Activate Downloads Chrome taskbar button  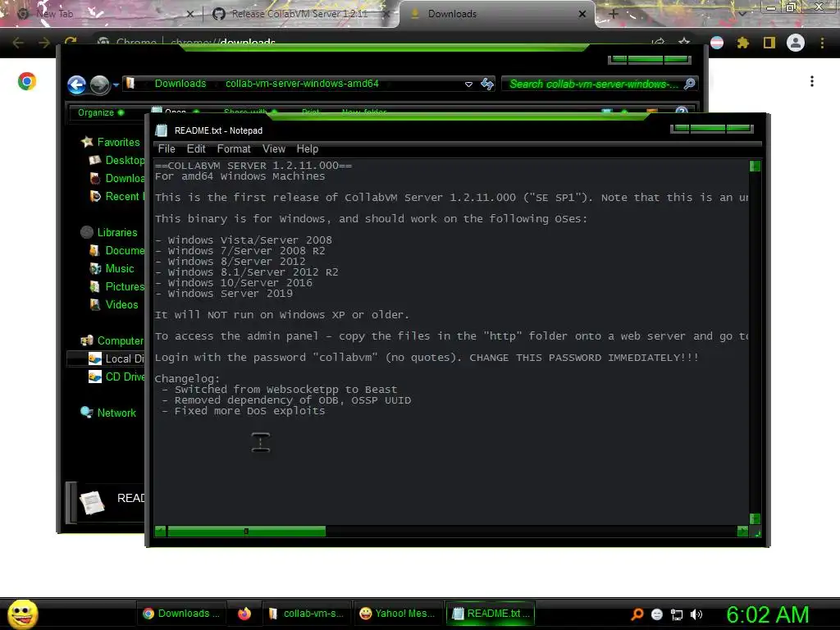tap(181, 614)
